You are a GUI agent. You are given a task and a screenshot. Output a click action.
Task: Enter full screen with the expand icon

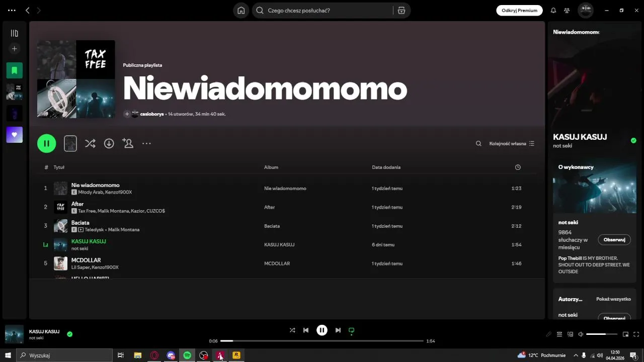coord(636,334)
